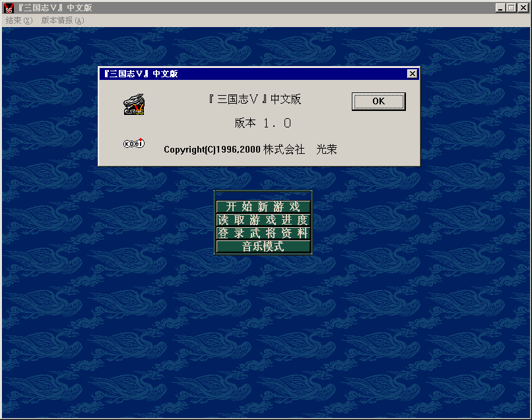Viewport: 532px width, 420px height.
Task: Open the 版本情报(A) menu
Action: [x=63, y=20]
